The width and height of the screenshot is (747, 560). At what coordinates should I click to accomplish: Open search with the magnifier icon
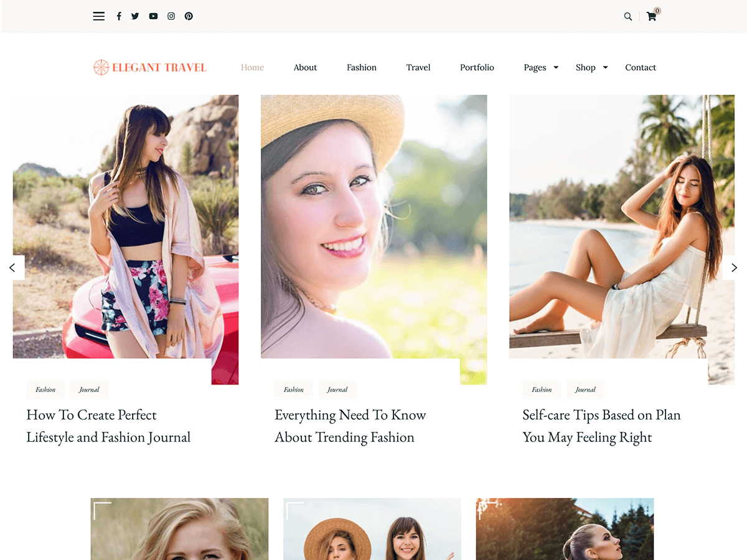627,17
